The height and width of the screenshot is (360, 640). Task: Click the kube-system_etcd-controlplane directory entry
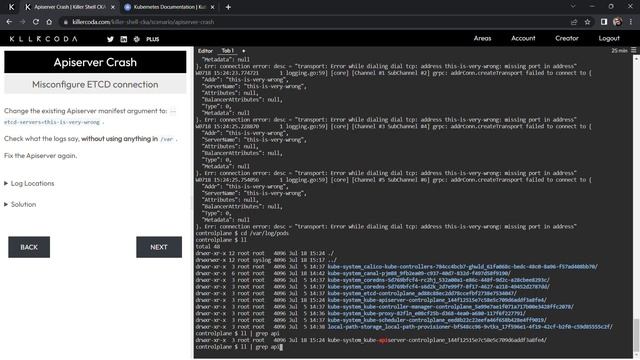click(422, 293)
